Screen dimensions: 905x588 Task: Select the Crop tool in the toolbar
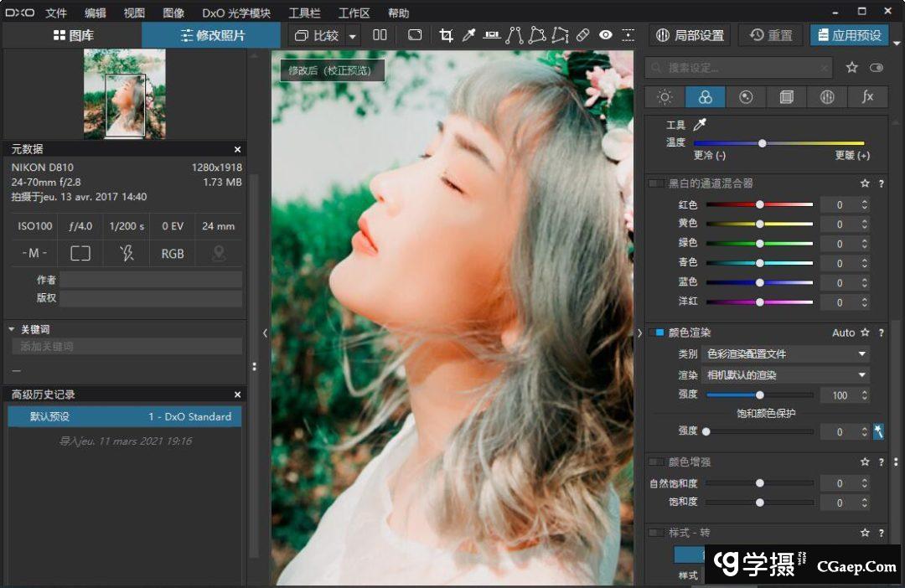446,35
